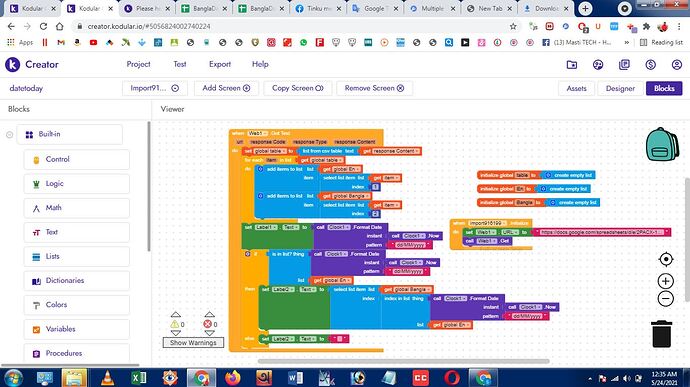This screenshot has width=690, height=387.
Task: Click the Remove Screen button
Action: point(374,88)
